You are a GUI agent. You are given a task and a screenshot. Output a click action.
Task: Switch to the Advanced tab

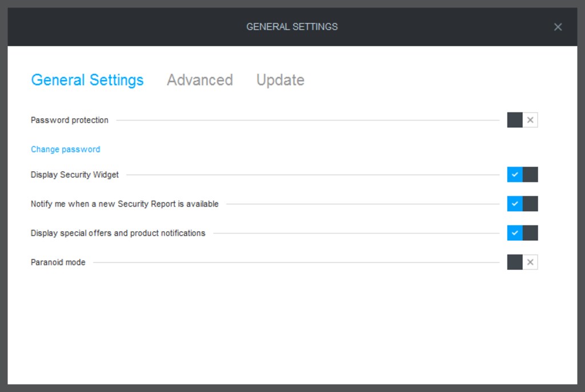point(199,80)
